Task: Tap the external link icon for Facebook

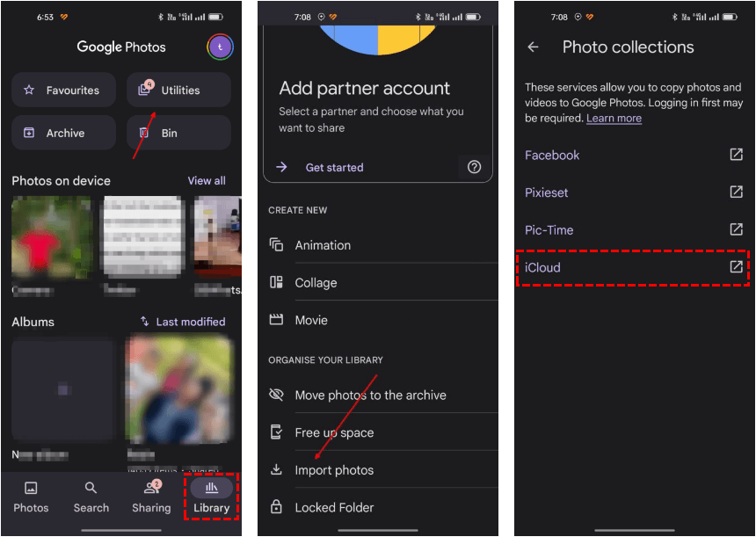Action: tap(737, 155)
